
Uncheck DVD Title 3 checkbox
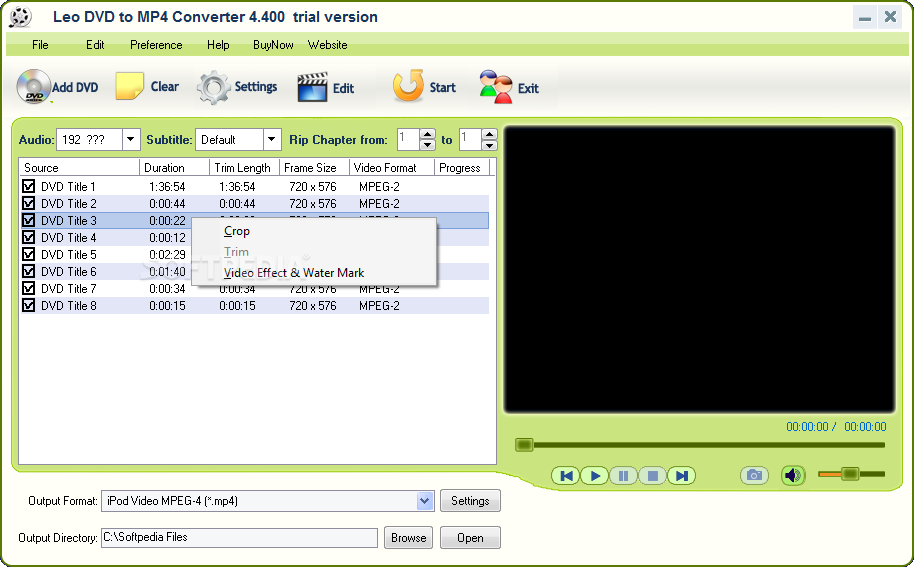coord(28,220)
